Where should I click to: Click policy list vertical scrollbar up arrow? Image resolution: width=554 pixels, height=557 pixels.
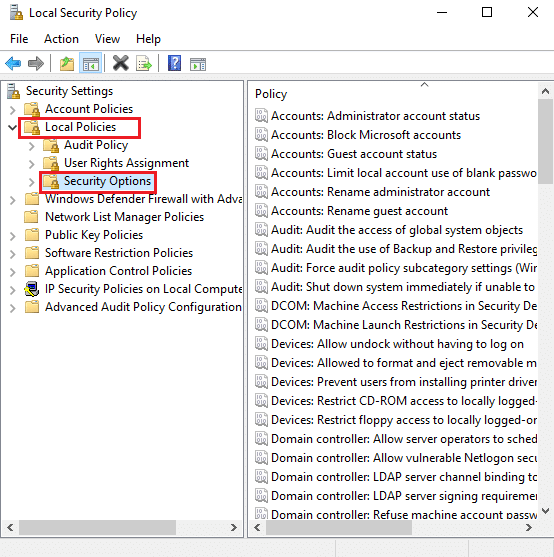[x=545, y=91]
